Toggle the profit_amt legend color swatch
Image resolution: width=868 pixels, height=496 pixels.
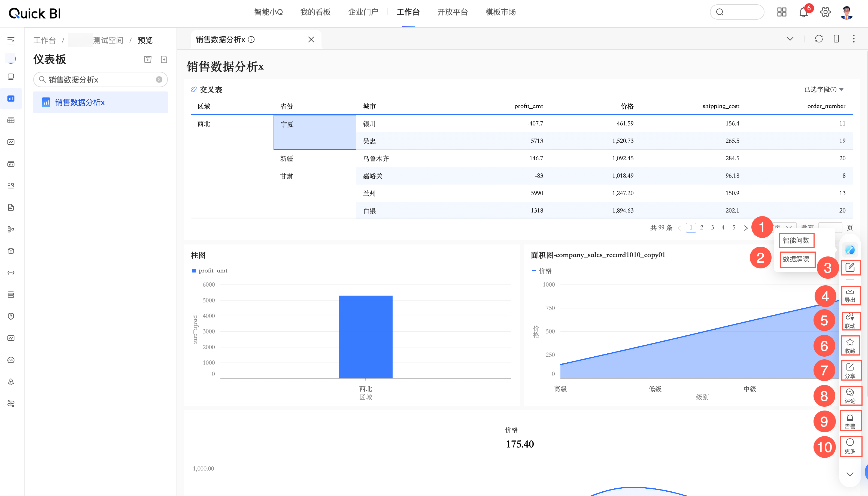coord(194,271)
